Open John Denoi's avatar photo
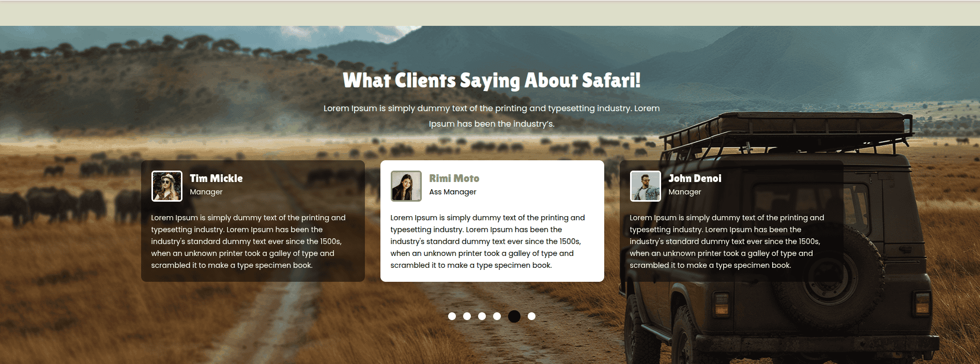The image size is (980, 364). coord(645,186)
